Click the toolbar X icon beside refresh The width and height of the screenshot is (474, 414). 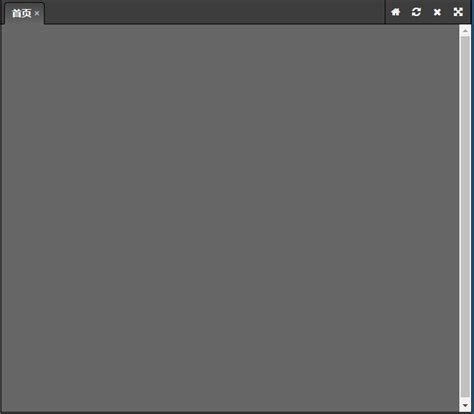(x=437, y=12)
